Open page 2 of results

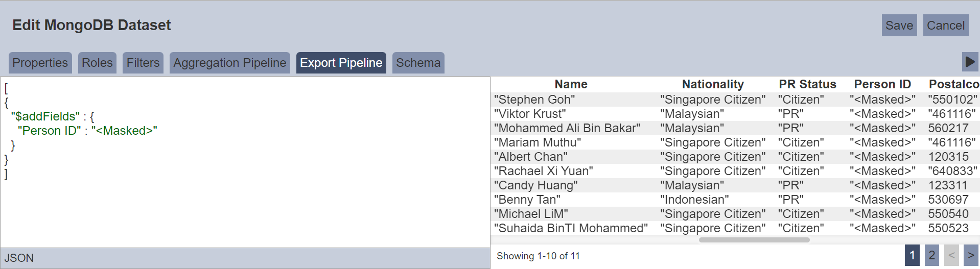point(931,255)
